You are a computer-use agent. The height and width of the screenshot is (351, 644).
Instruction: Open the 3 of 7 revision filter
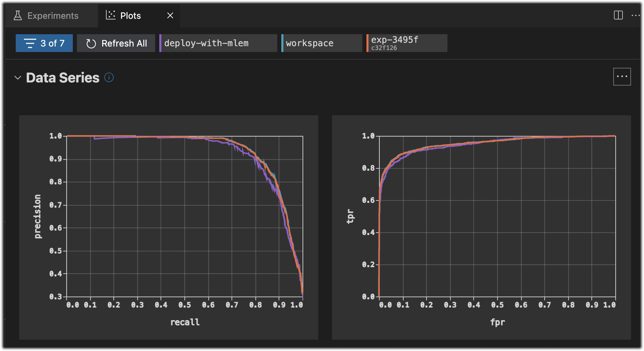[x=44, y=43]
